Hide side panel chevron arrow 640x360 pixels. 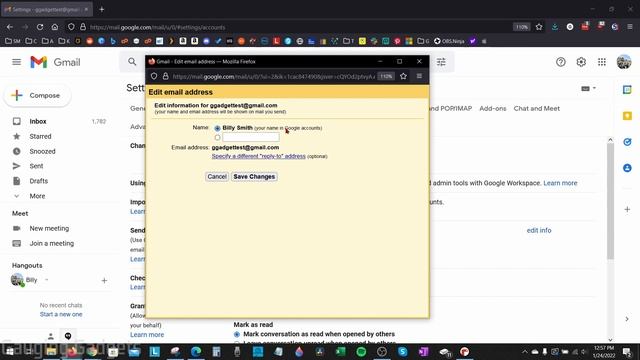tap(627, 319)
